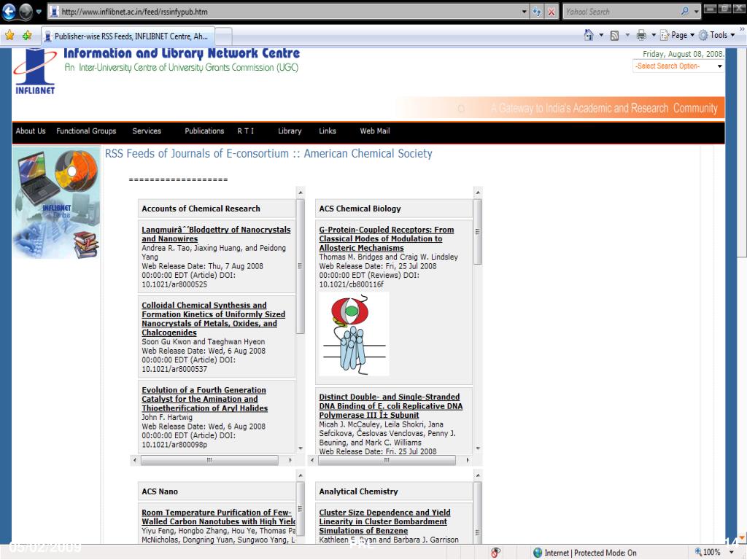This screenshot has height=560, width=747.
Task: Open the Tools menu
Action: pyautogui.click(x=717, y=35)
